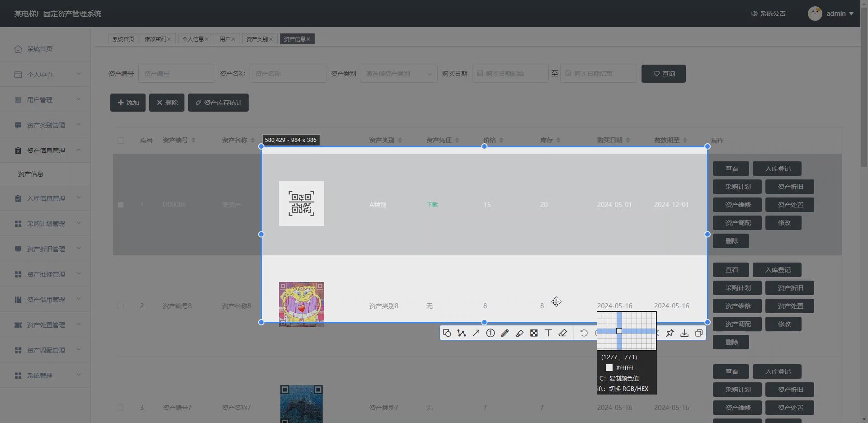Viewport: 868px width, 423px height.
Task: Open the cartoon thumbnail of 资产名称8
Action: point(302,305)
